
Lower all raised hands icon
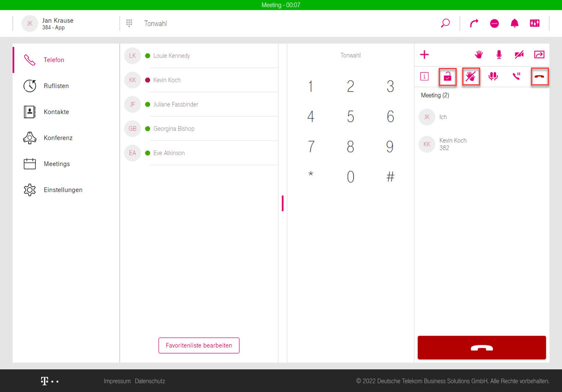tap(471, 76)
